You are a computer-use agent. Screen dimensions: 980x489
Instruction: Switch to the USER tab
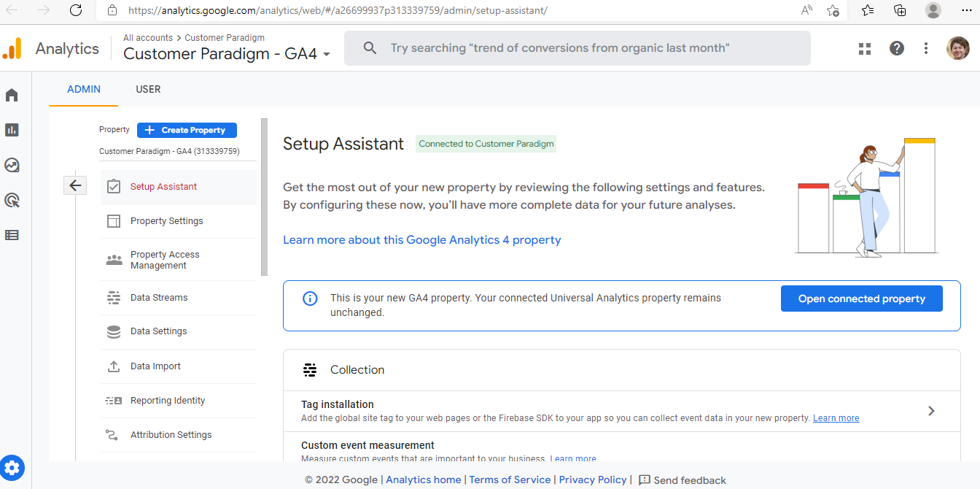(148, 89)
